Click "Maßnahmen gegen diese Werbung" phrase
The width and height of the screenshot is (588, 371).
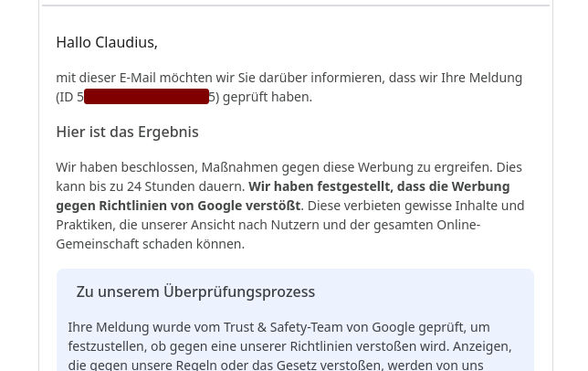tap(302, 167)
